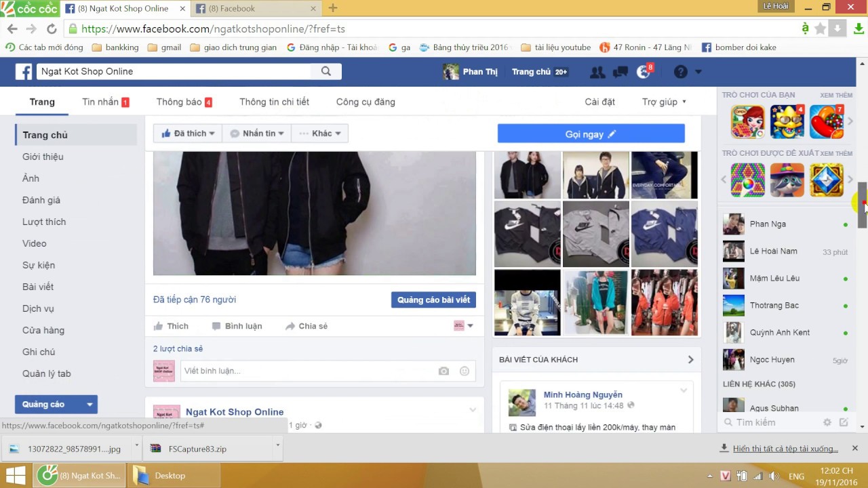Screen dimensions: 868x488
Task: Open Messenger icon in Facebook navigation
Action: (620, 71)
